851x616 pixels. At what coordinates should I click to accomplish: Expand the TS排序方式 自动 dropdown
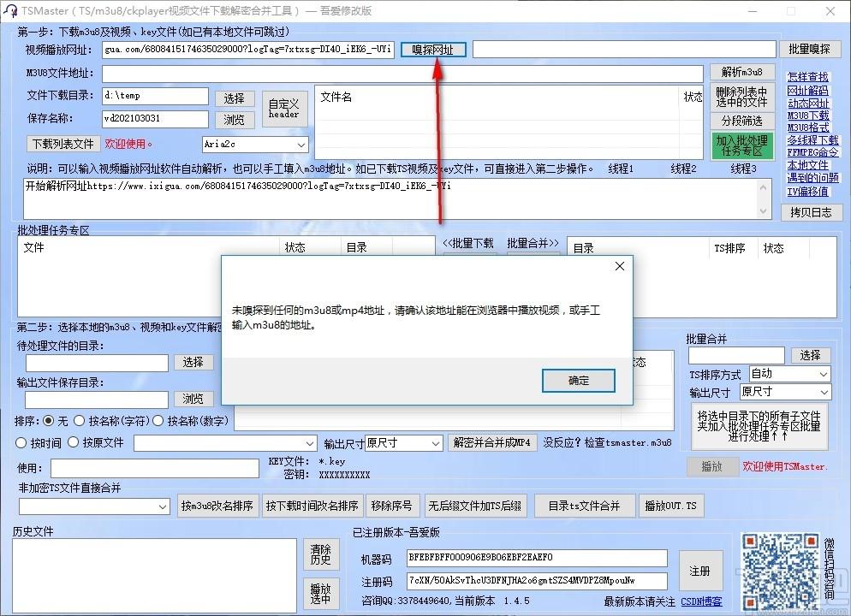789,374
